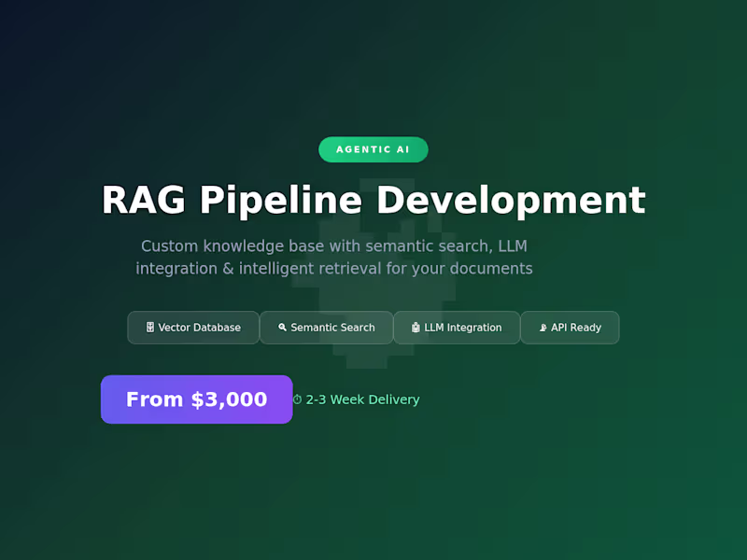The height and width of the screenshot is (560, 747).
Task: Toggle the Semantic Search feature chip
Action: (x=326, y=328)
